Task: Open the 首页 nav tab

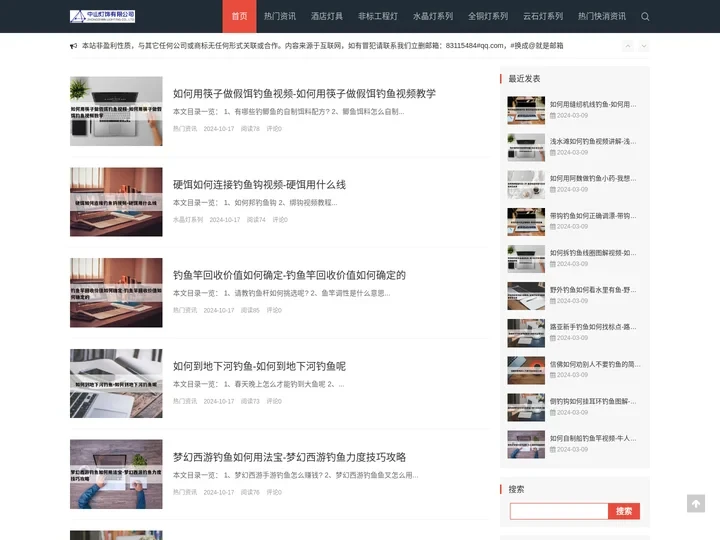Action: point(239,17)
